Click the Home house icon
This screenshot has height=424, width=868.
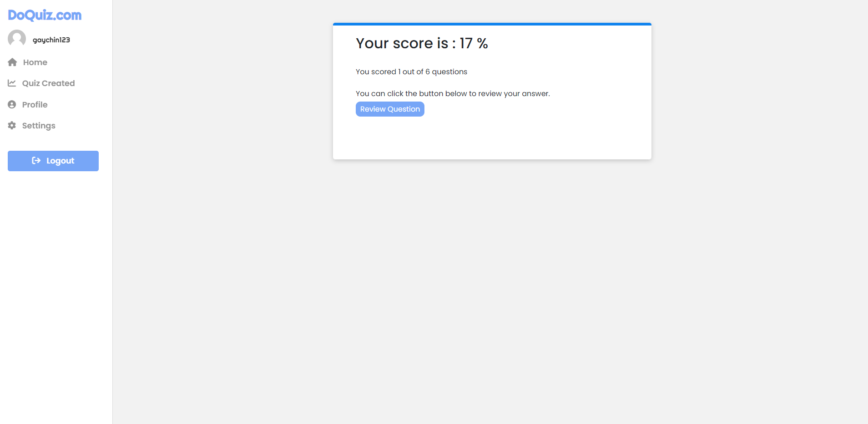[12, 62]
